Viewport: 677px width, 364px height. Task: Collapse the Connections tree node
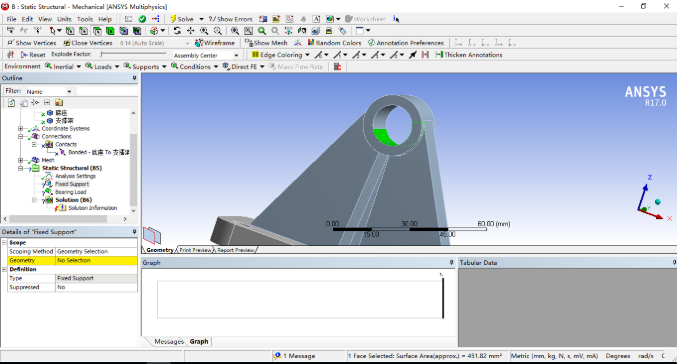tap(20, 136)
